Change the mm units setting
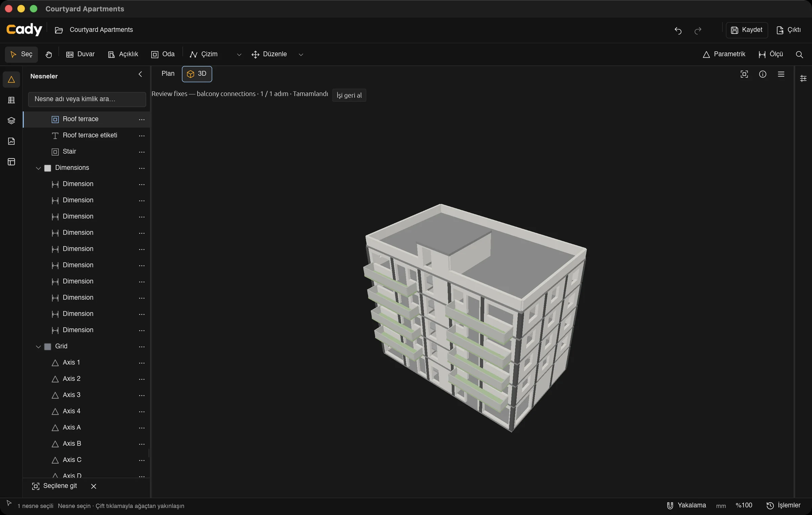Image resolution: width=812 pixels, height=515 pixels. coord(721,506)
